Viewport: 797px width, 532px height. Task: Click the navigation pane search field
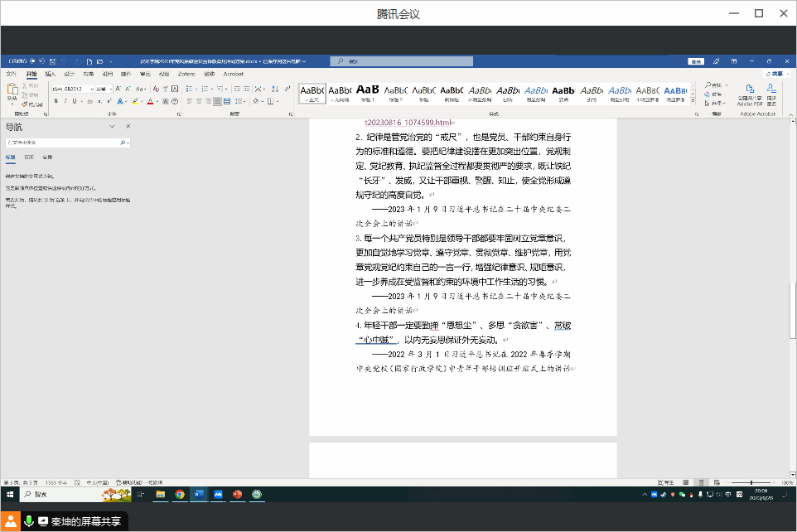pos(63,143)
